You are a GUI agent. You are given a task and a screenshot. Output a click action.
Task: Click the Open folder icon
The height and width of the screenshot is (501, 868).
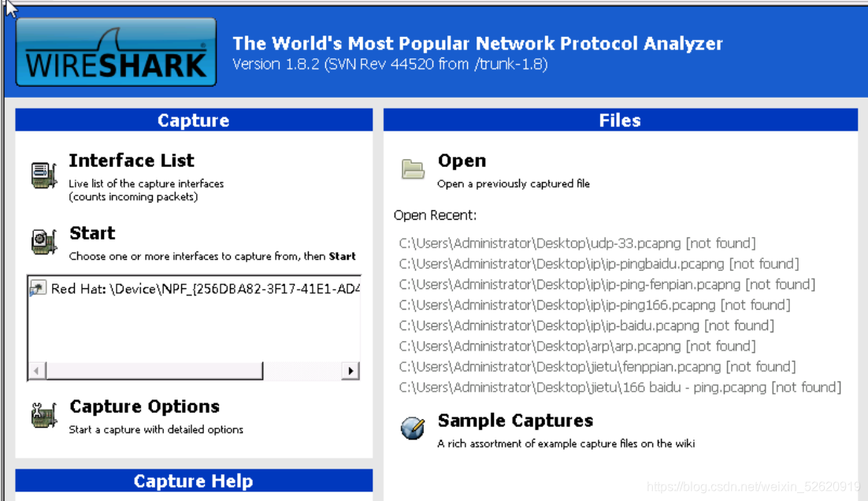pos(413,169)
